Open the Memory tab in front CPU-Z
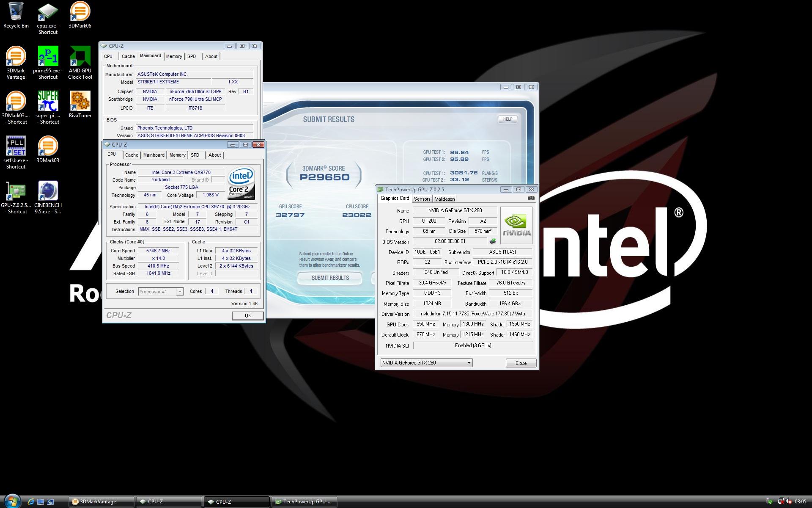 pos(177,155)
